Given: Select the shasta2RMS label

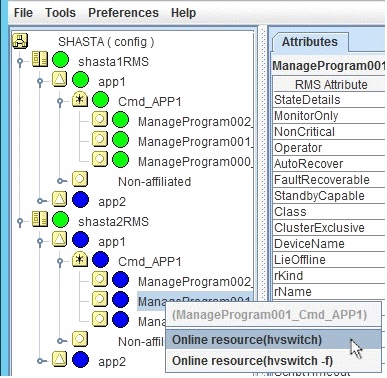Looking at the screenshot, I should pos(113,222).
